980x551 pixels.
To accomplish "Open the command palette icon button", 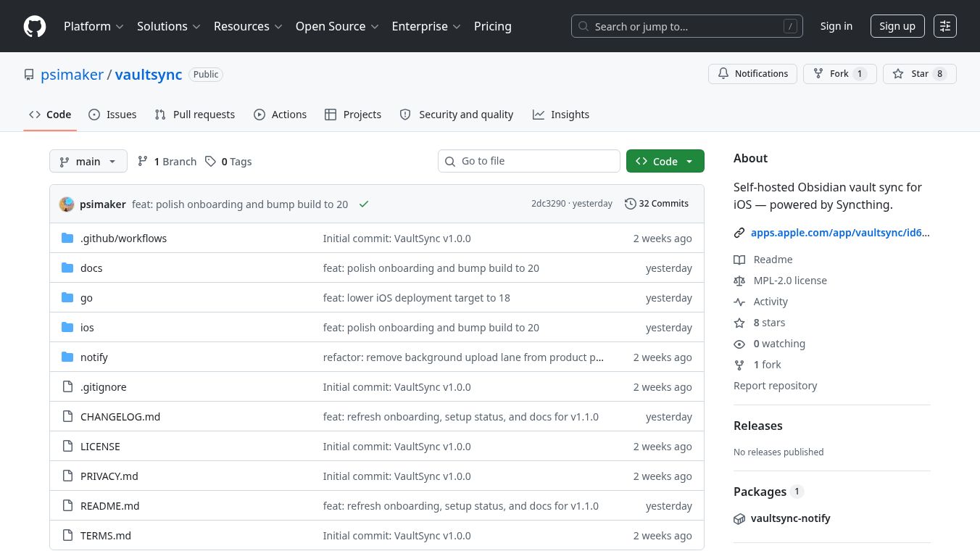I will tap(945, 26).
